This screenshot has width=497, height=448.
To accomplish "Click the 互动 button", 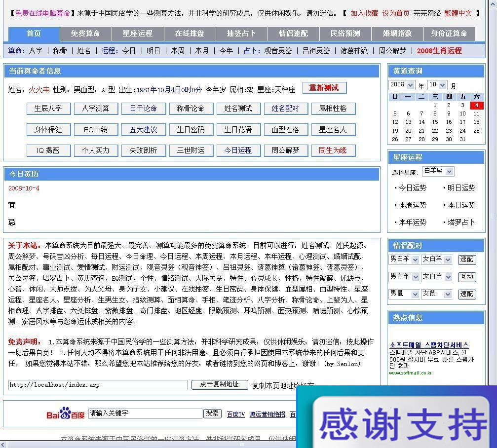I will pyautogui.click(x=467, y=277).
